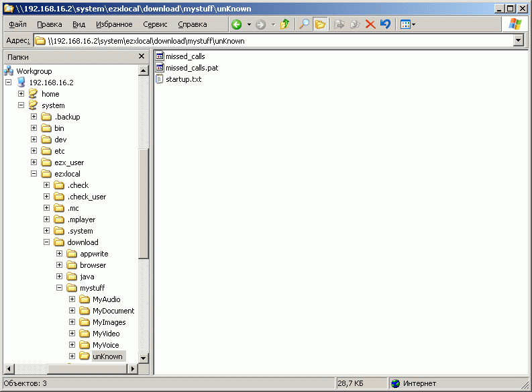The image size is (532, 392).
Task: Click the Интернет zone status indicator
Action: (x=414, y=383)
